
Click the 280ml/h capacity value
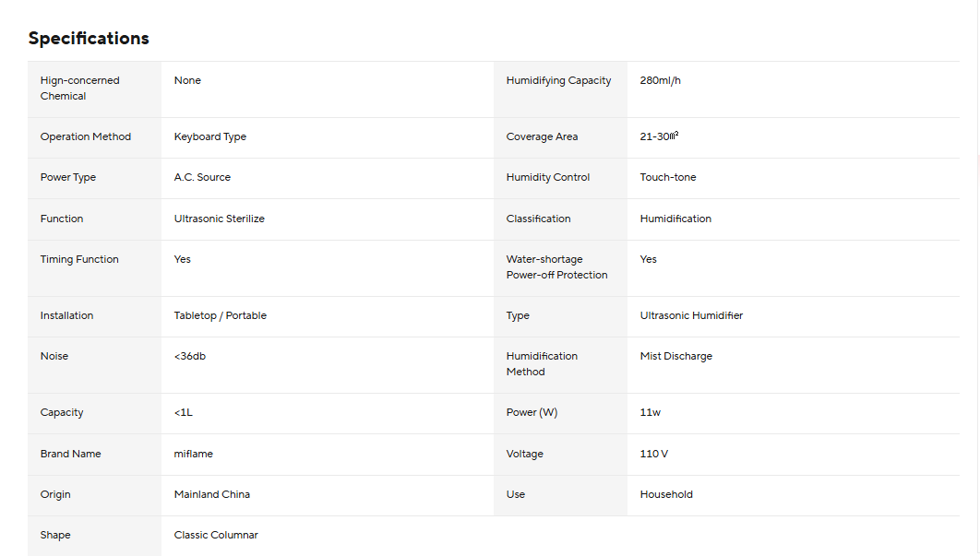point(660,80)
